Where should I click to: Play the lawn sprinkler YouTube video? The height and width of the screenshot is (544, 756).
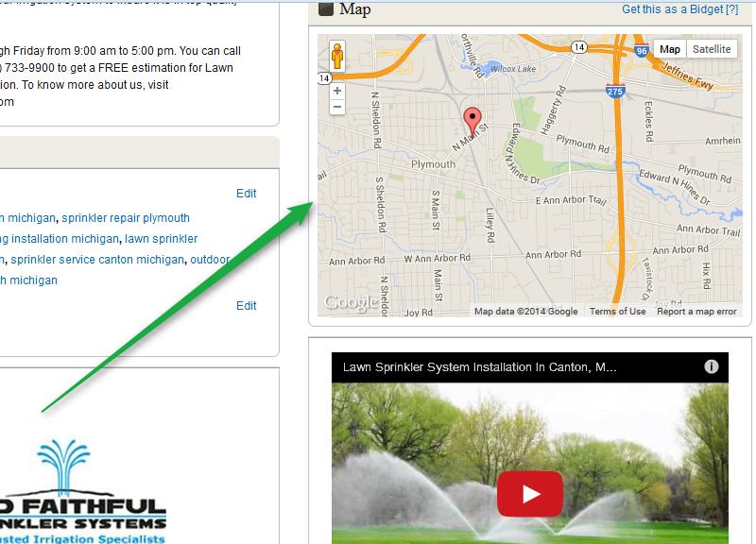point(530,494)
